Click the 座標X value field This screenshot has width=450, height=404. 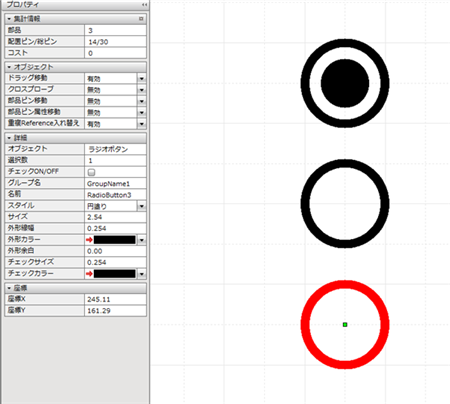[115, 299]
